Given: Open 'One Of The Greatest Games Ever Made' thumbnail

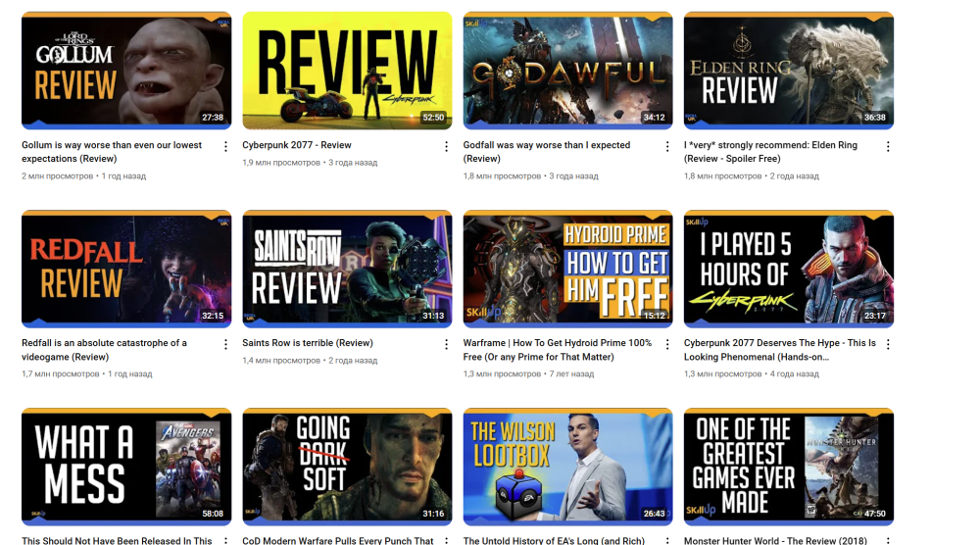Looking at the screenshot, I should 788,467.
